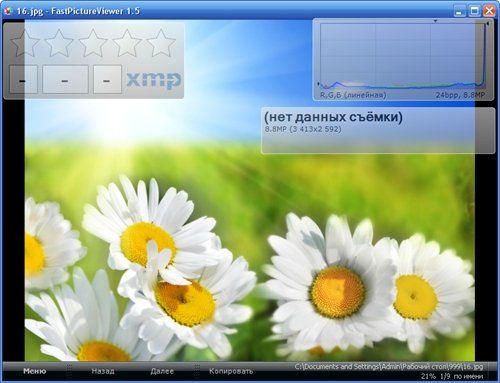The width and height of the screenshot is (500, 383).
Task: Go to previous image with Назад
Action: point(103,371)
